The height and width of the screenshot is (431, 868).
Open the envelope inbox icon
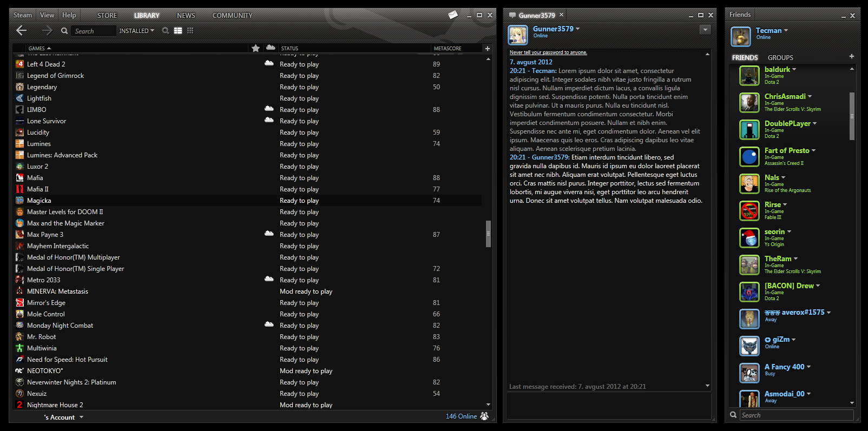point(453,15)
